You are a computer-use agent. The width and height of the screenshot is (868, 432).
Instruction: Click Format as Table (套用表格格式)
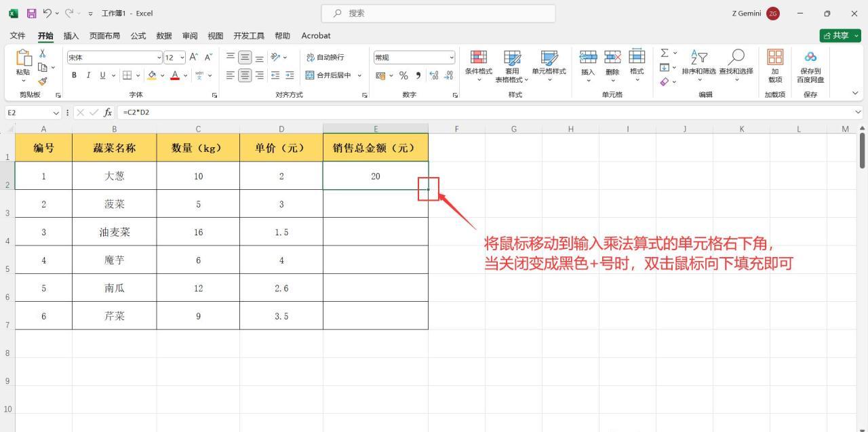512,66
